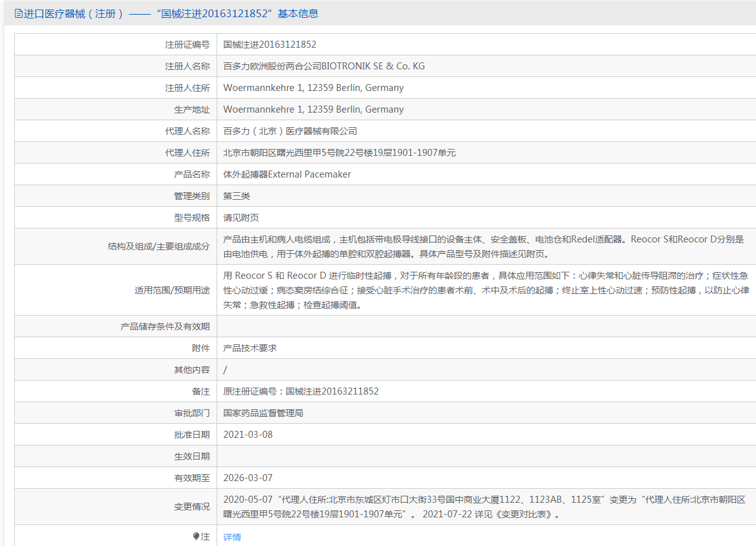756x546 pixels.
Task: Click product name External Pacemaker
Action: coord(287,174)
